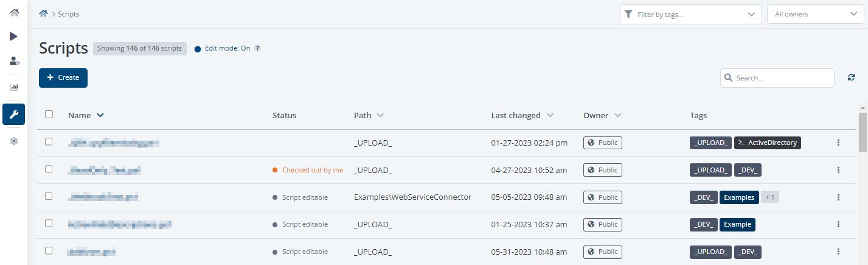Open the reports chart sidebar icon

click(14, 87)
